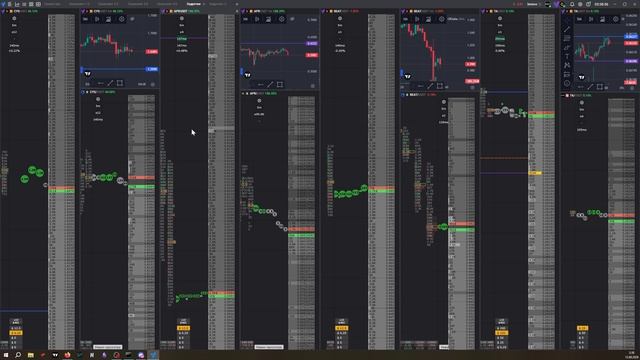Open the gear settings in the APRUSDT order book panel
The width and height of the screenshot is (640, 360).
(x=182, y=19)
